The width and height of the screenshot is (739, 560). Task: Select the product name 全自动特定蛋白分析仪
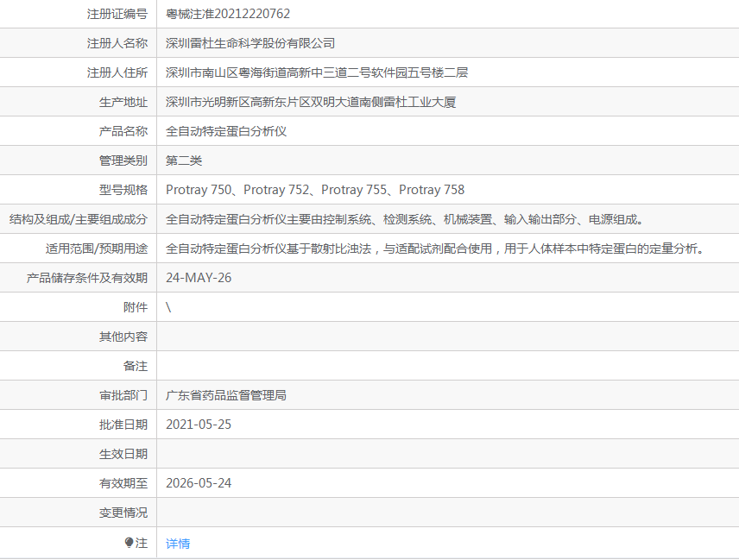[x=225, y=131]
